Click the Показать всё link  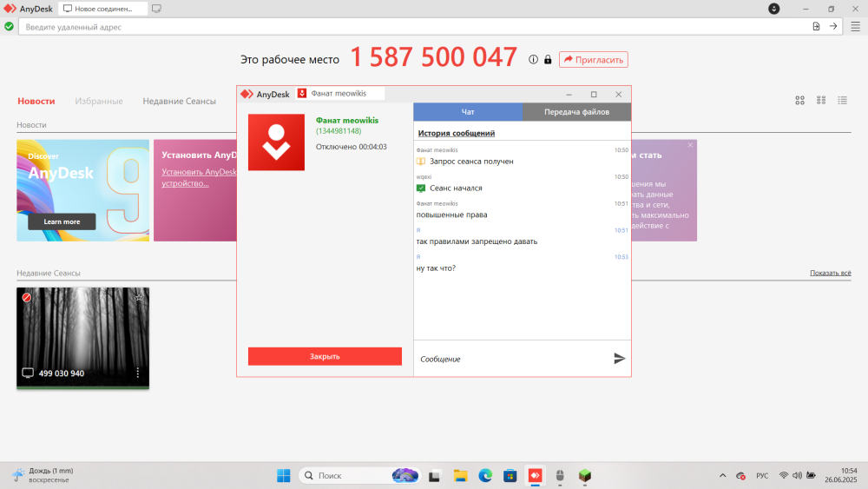tap(831, 273)
